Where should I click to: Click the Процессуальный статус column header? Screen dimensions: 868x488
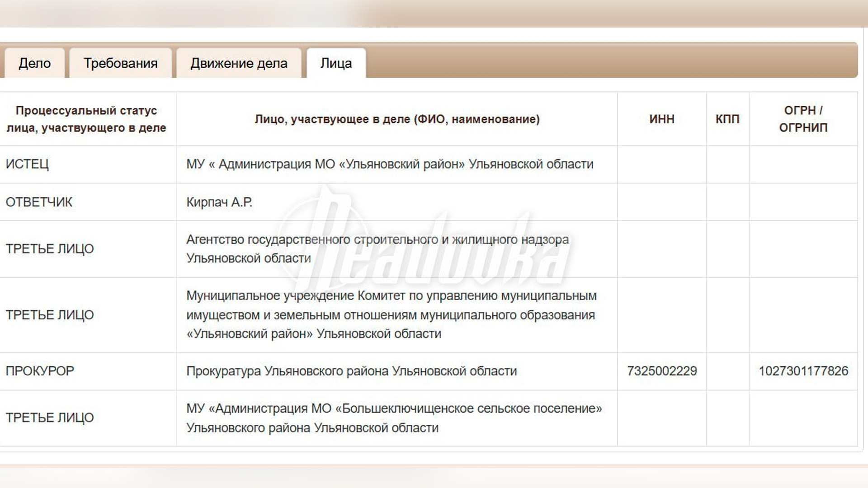coord(86,119)
